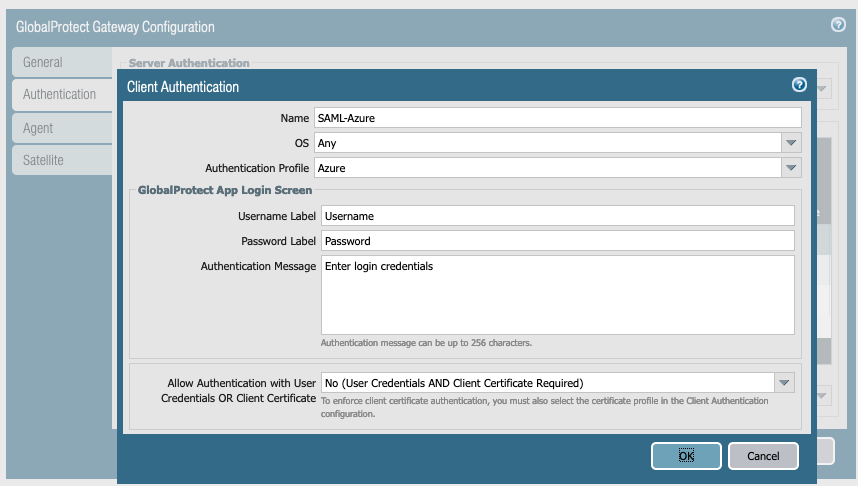
Task: Click the OS value text 'Any'
Action: [x=327, y=143]
